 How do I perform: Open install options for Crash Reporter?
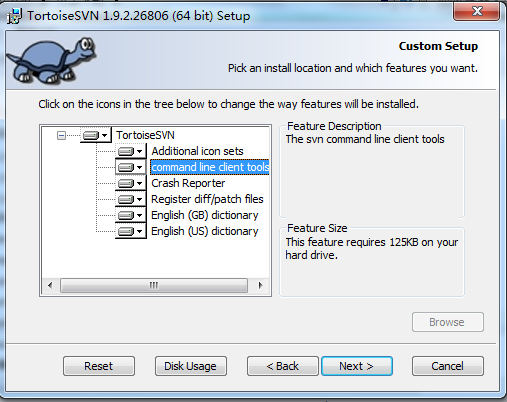(x=130, y=183)
